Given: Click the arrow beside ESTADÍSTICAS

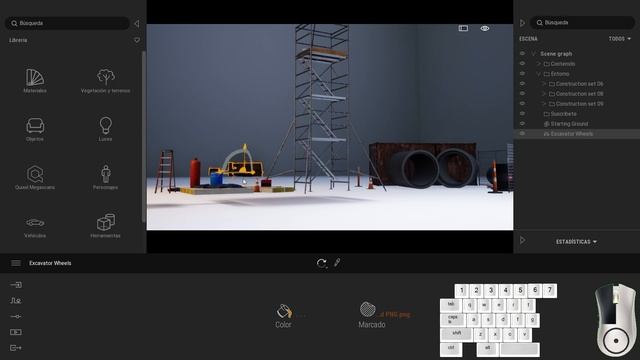Looking at the screenshot, I should (522, 240).
